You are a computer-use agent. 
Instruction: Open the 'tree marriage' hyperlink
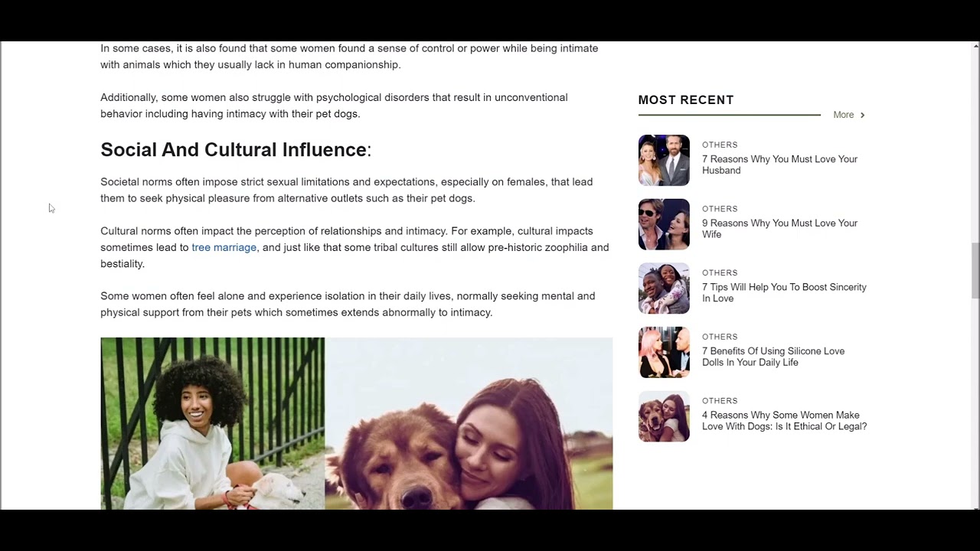pyautogui.click(x=224, y=247)
